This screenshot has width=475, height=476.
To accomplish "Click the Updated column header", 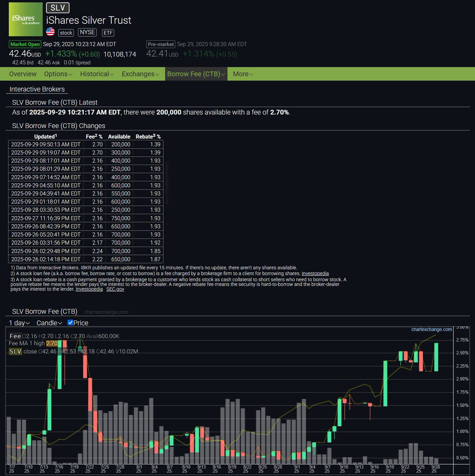I will point(46,136).
